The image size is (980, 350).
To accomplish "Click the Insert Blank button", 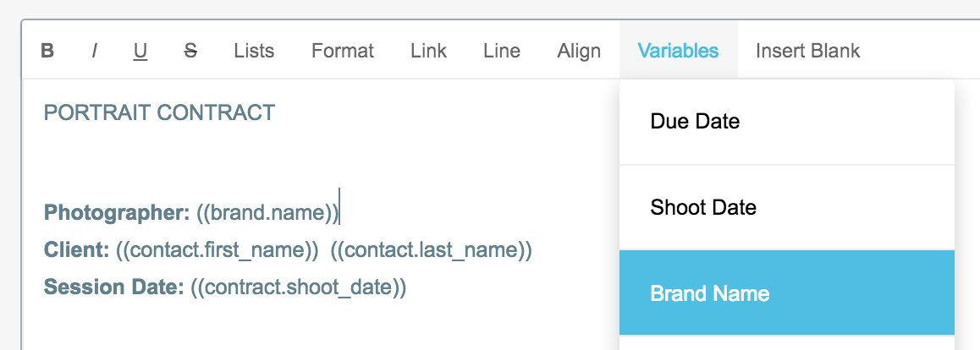I will tap(807, 51).
